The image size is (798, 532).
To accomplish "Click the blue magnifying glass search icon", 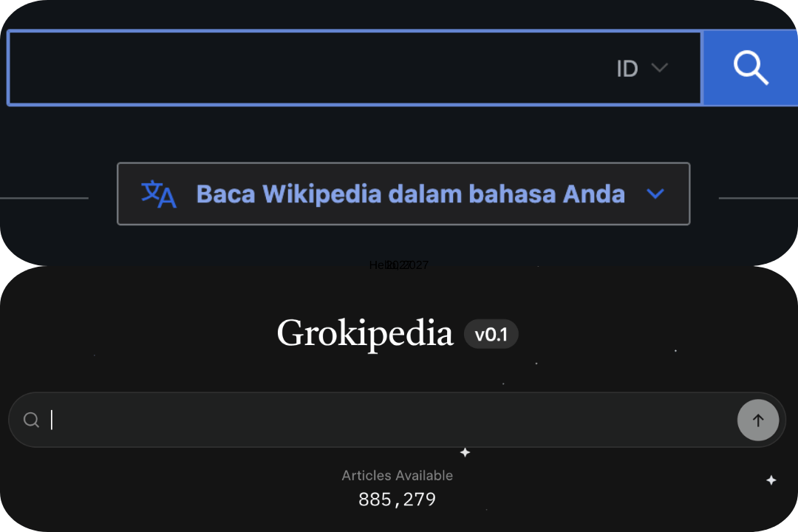I will click(751, 67).
